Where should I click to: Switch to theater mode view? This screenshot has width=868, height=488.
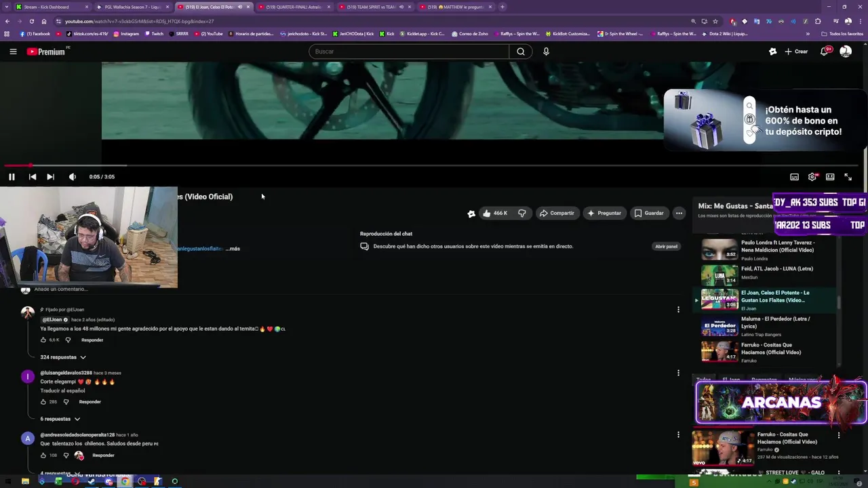(830, 177)
